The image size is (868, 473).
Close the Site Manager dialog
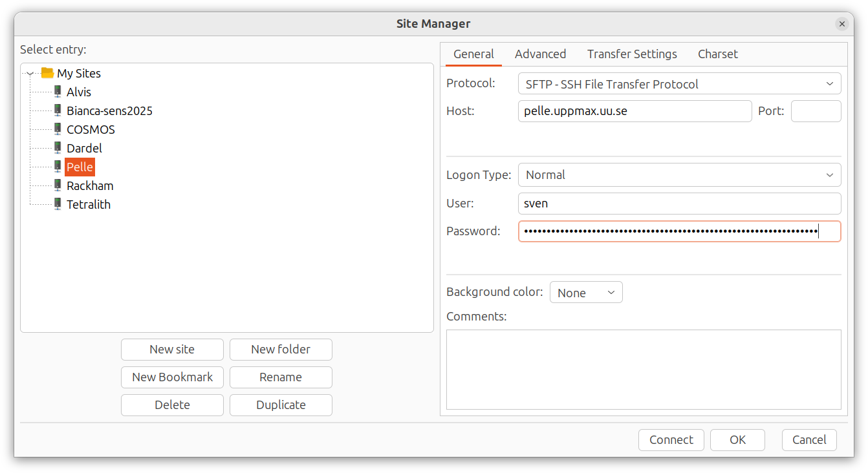click(x=841, y=24)
